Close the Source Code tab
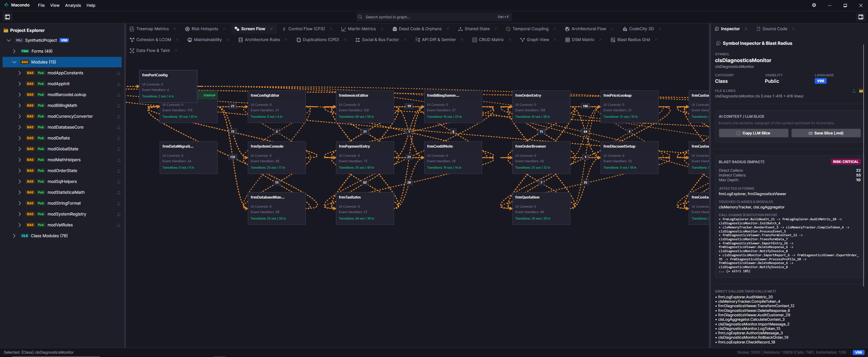This screenshot has width=868, height=357. coord(793,29)
